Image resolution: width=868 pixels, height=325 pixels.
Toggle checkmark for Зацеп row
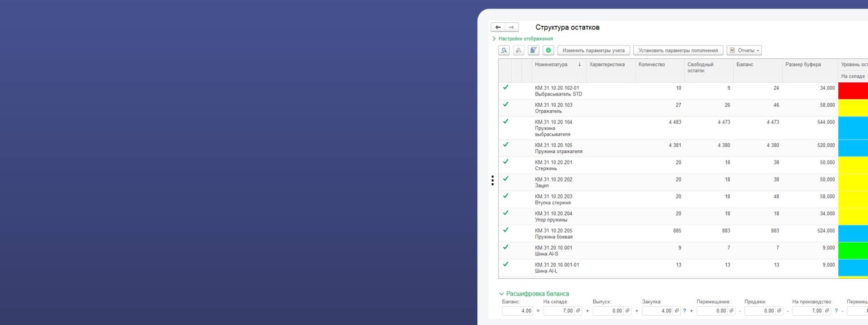(505, 179)
